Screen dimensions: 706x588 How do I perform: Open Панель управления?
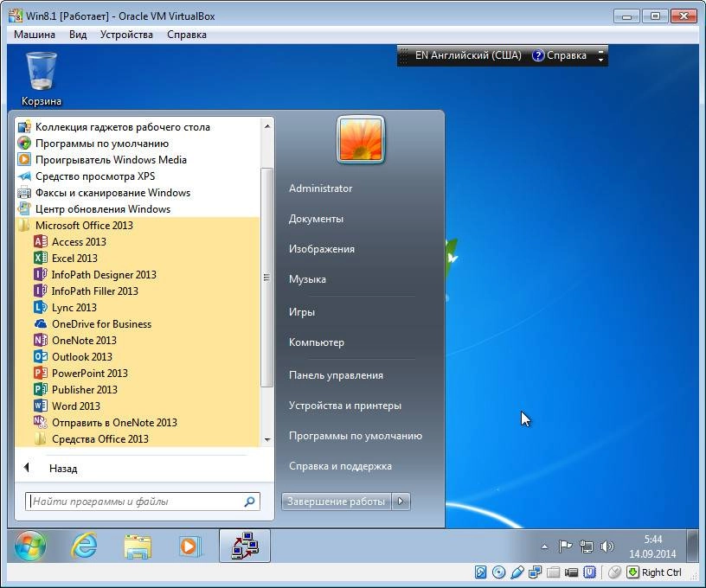[336, 375]
